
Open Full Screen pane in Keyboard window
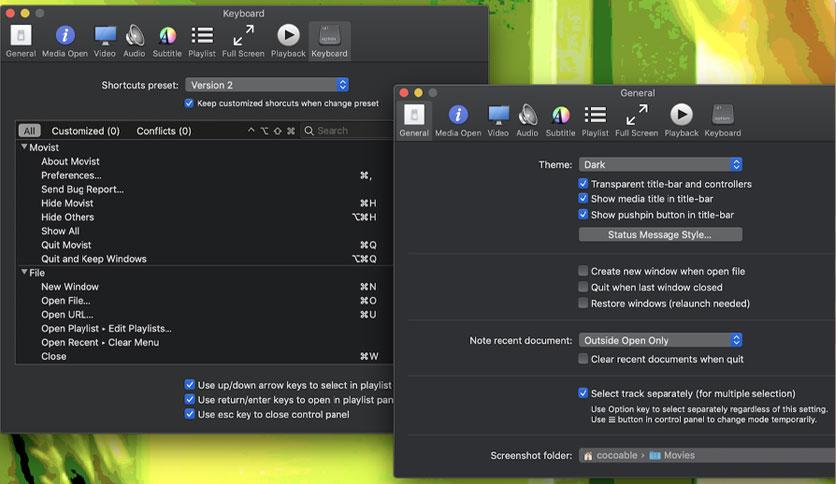(243, 41)
